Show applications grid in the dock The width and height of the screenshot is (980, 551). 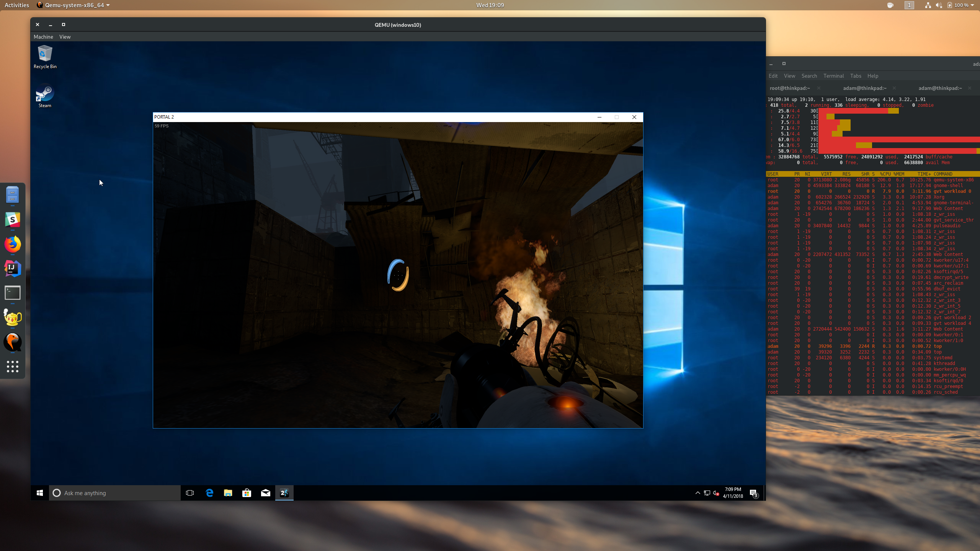coord(13,367)
